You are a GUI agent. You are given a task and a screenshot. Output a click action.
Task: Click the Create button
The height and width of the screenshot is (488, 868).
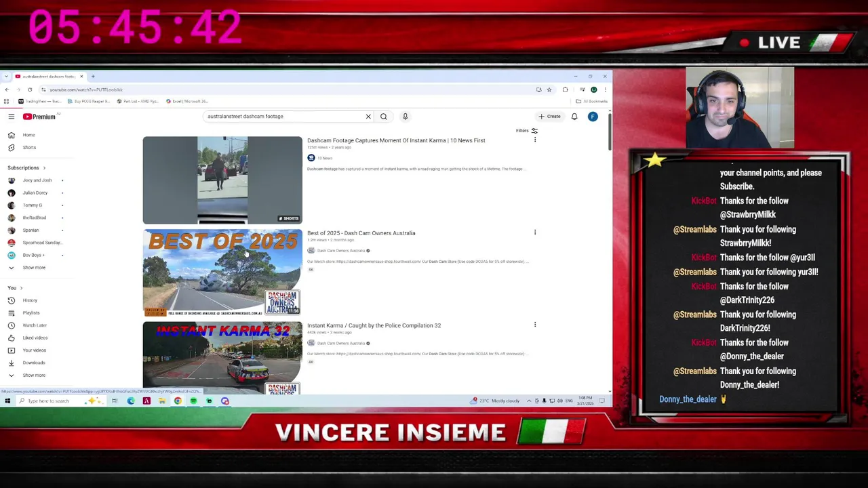pyautogui.click(x=550, y=117)
